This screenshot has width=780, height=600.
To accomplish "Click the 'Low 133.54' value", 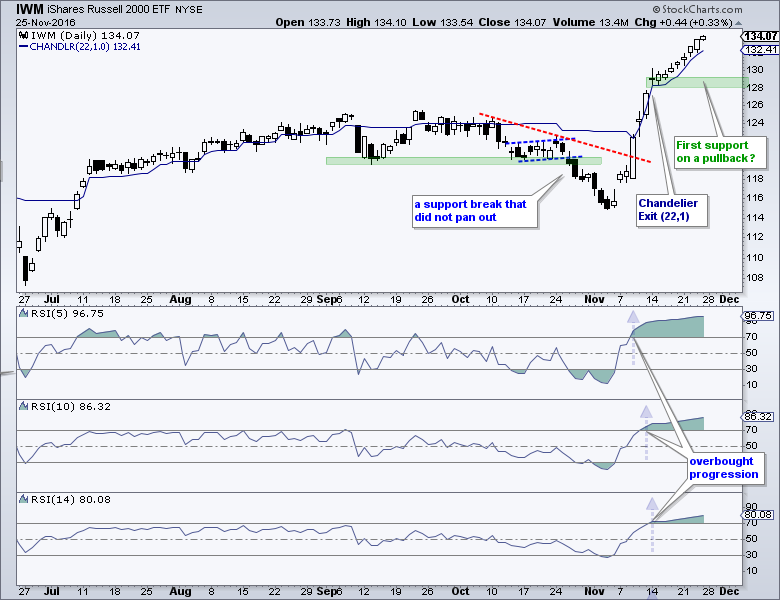I will (442, 22).
